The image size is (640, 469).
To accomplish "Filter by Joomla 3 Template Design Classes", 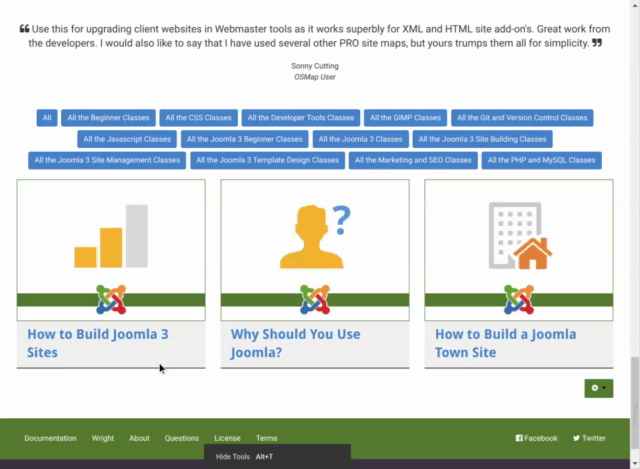I will (x=267, y=160).
